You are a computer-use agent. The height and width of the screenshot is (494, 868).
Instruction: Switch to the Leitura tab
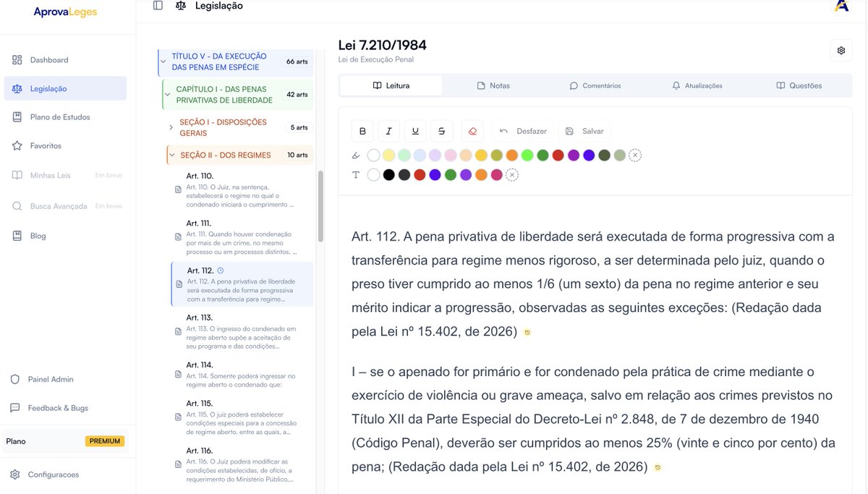(x=391, y=85)
